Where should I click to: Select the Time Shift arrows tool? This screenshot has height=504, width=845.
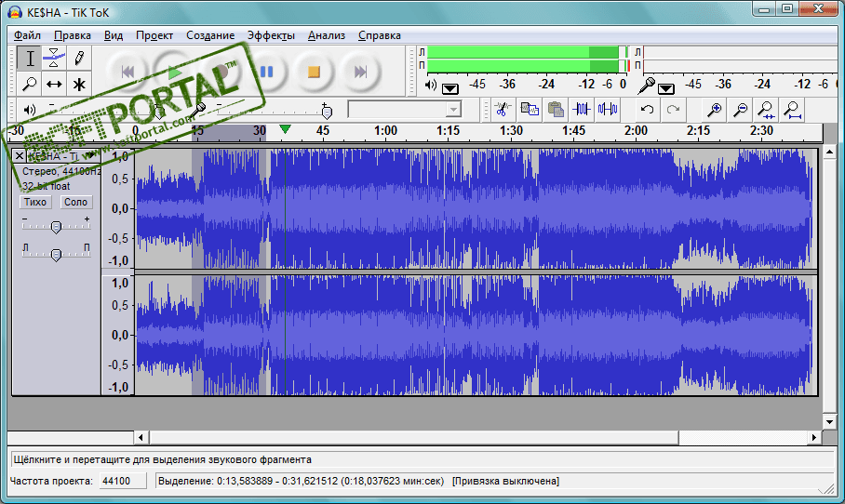coord(54,84)
